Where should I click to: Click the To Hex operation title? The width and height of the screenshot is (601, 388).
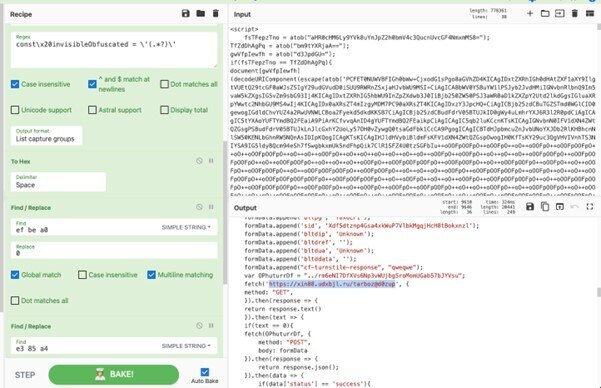pos(20,161)
